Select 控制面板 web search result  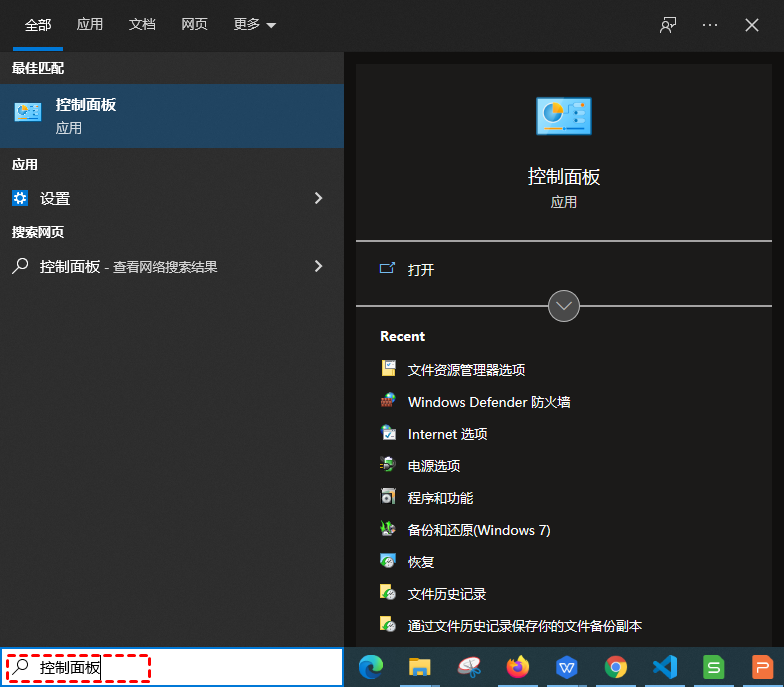pyautogui.click(x=172, y=266)
